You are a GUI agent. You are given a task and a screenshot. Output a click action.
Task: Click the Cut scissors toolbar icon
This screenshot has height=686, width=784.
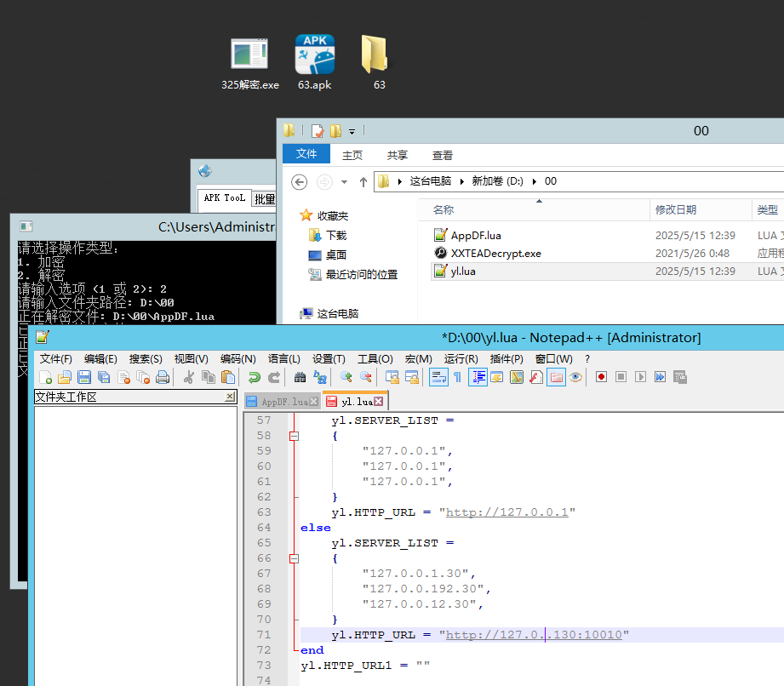[x=189, y=377]
